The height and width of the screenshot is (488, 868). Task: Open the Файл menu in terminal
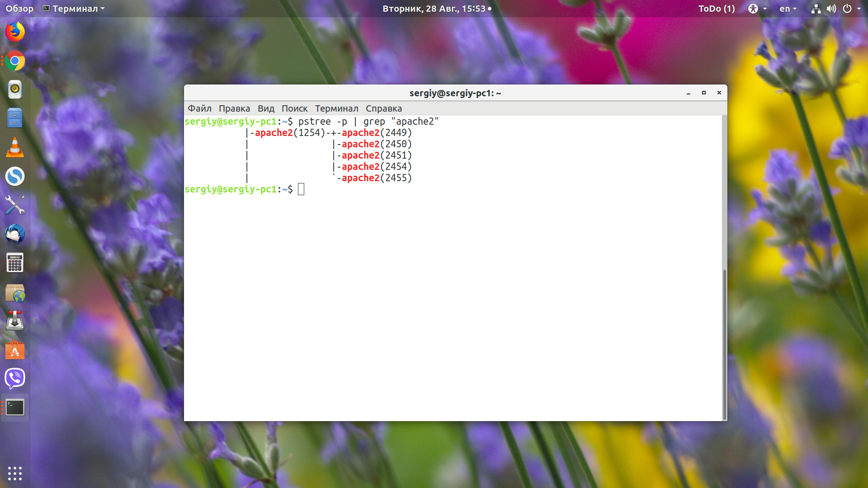tap(199, 108)
